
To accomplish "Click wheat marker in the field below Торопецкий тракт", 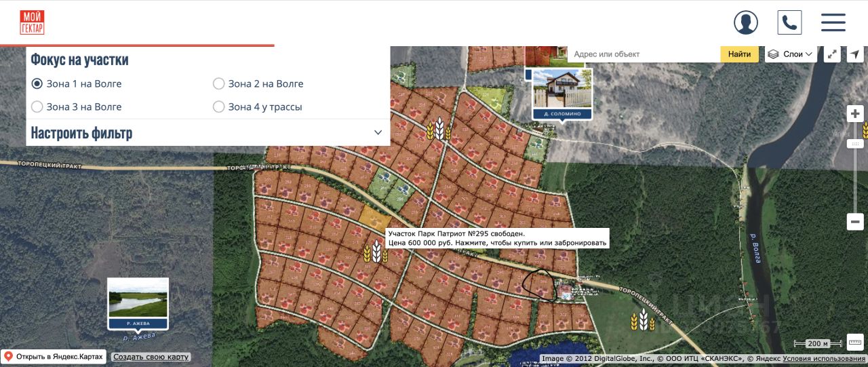I will 642,320.
